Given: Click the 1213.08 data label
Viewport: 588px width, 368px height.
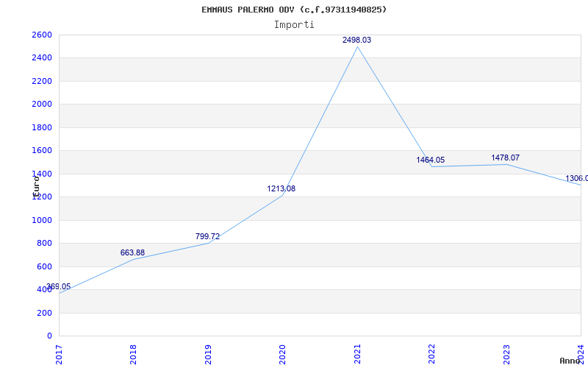Looking at the screenshot, I should tap(281, 188).
